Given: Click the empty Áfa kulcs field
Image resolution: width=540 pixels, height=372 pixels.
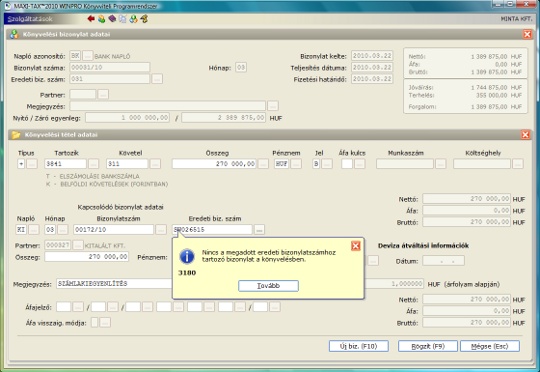Looking at the screenshot, I should (x=347, y=164).
